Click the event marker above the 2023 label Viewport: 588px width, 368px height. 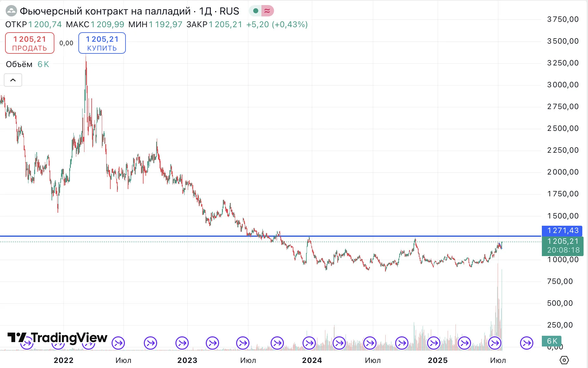point(182,343)
